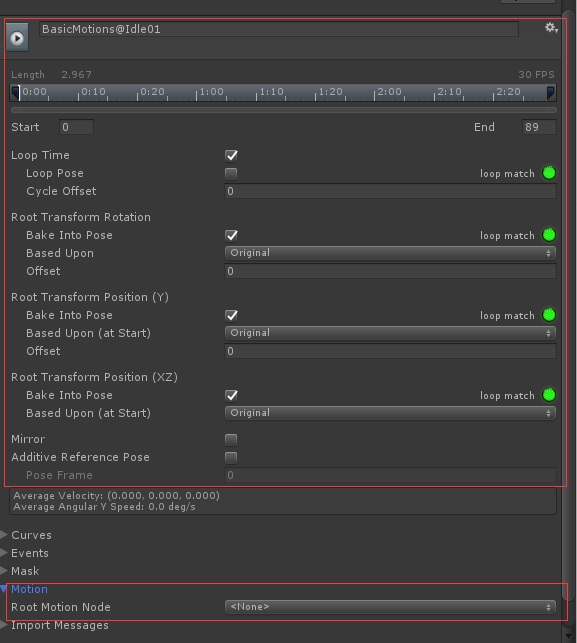Disable the Loop Time checkbox
The height and width of the screenshot is (643, 577).
coord(231,155)
